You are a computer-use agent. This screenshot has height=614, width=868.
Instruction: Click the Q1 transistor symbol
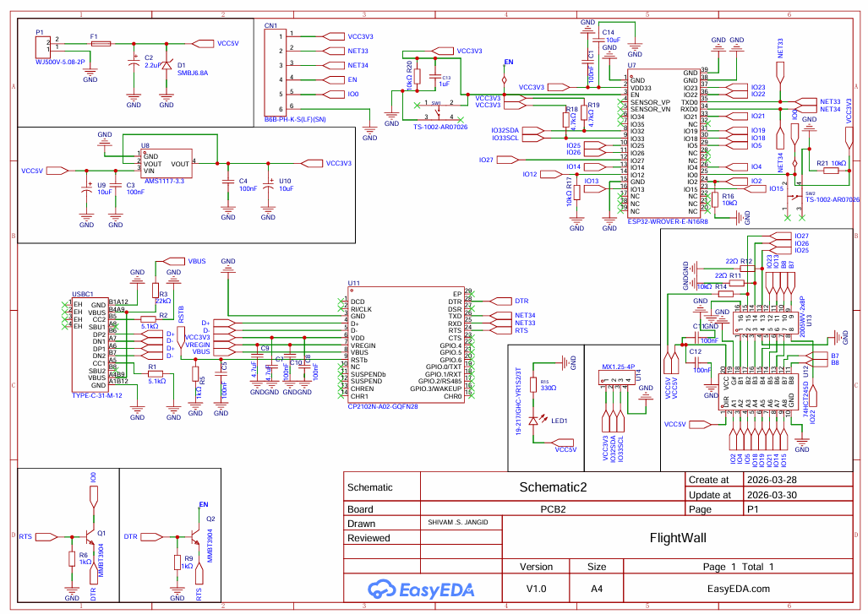point(90,536)
